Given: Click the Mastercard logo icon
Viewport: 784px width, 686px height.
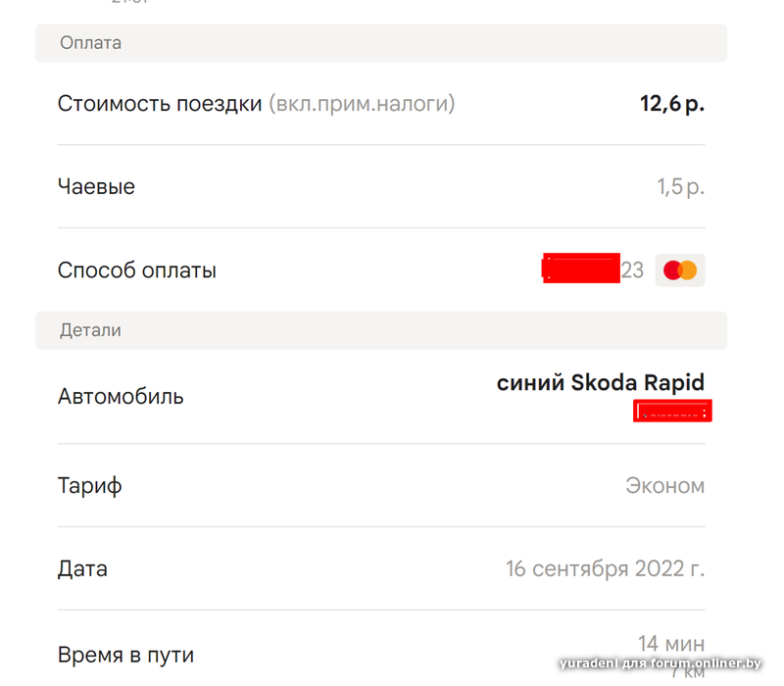Looking at the screenshot, I should (680, 270).
